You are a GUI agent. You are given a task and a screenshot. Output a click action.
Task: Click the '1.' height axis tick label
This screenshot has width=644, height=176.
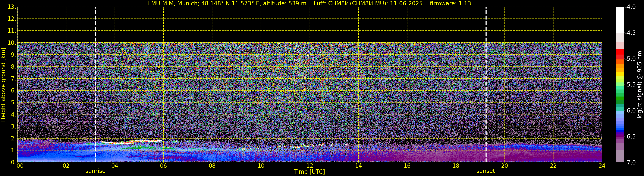tap(13, 150)
